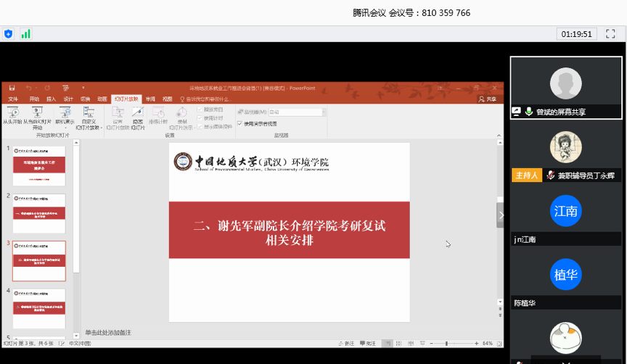The height and width of the screenshot is (364, 627).
Task: Click the 从头开始 slideshow icon
Action: tap(12, 113)
